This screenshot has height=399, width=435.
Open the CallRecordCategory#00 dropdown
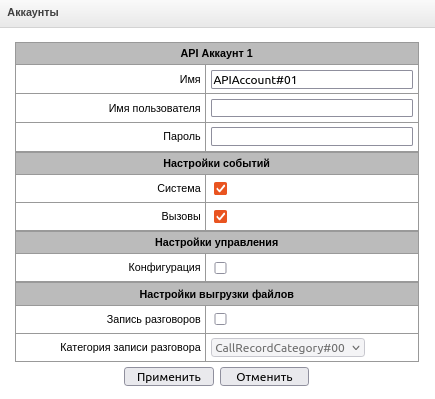[288, 348]
